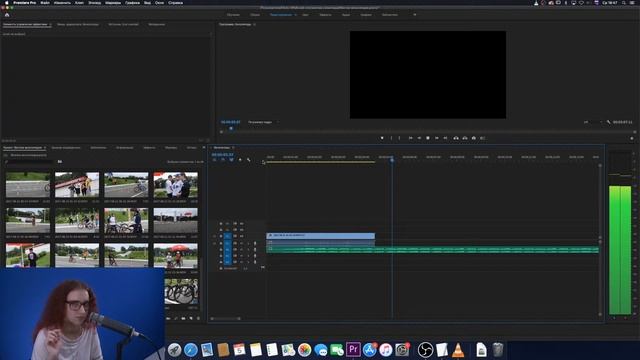Click the Program monitor scrub playhead

[x=231, y=129]
